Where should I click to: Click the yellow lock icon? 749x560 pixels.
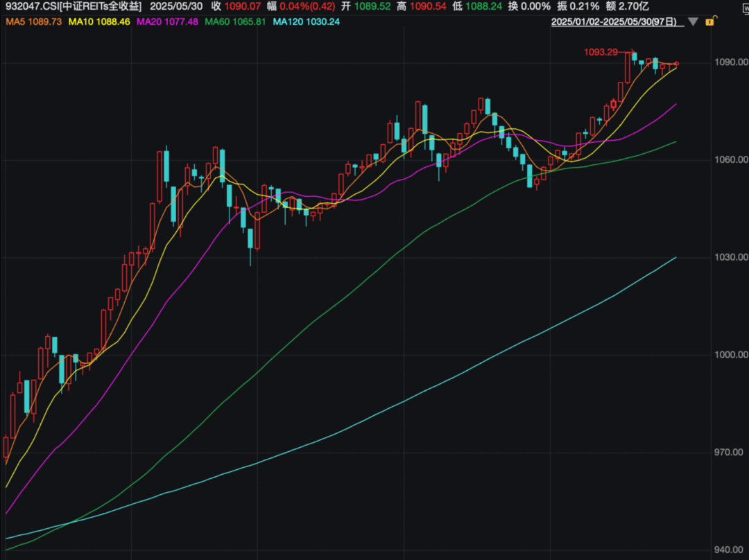tap(709, 22)
